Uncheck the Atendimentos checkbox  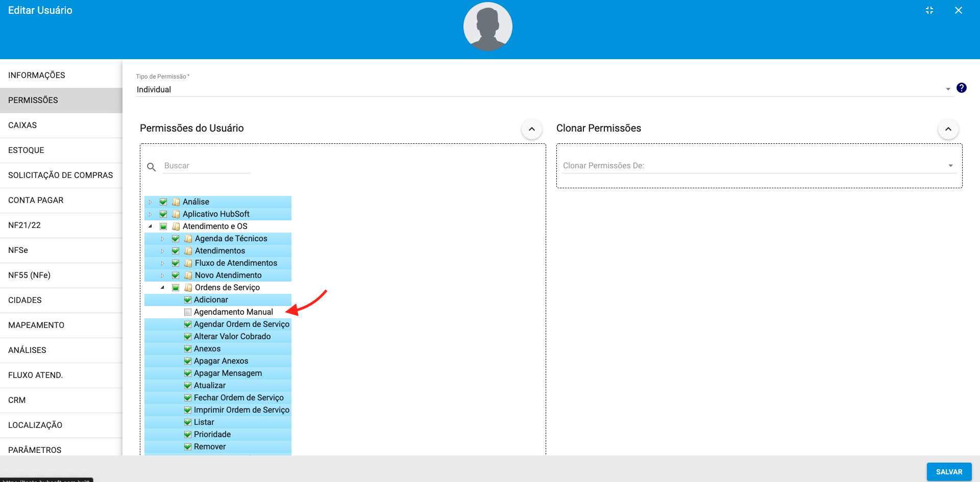click(176, 251)
